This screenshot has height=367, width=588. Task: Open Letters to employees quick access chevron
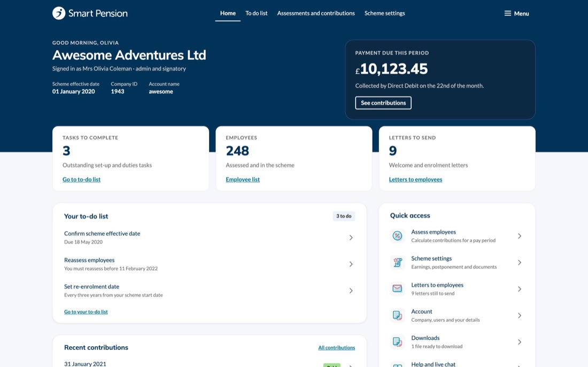coord(520,289)
